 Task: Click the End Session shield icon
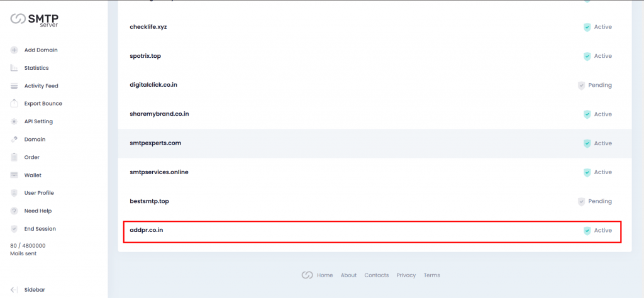[x=14, y=229]
